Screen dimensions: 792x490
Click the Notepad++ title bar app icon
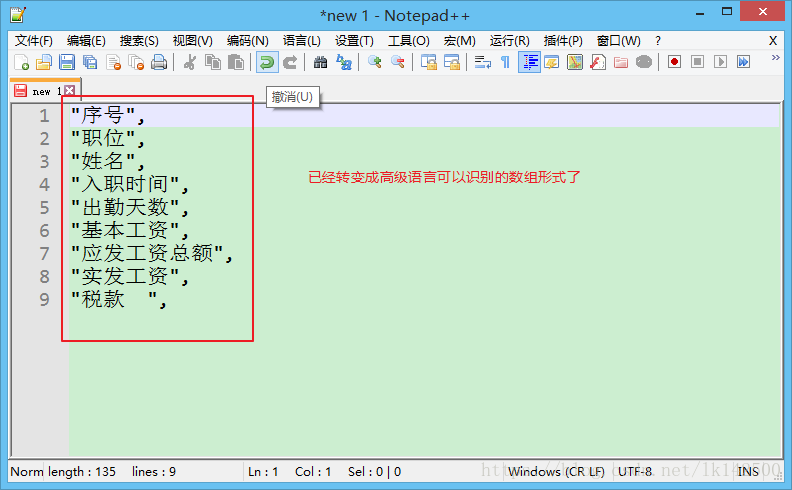tap(18, 15)
